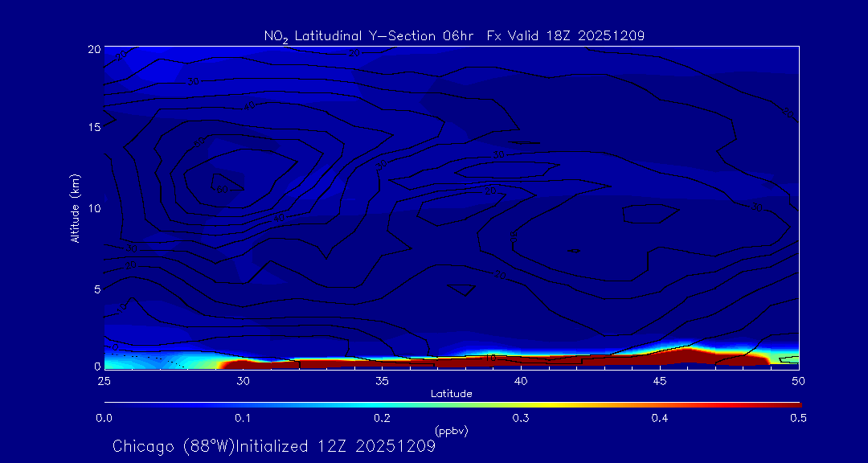Screen dimensions: 868x463
Task: Click the "(ppbv)" units label
Action: click(451, 432)
